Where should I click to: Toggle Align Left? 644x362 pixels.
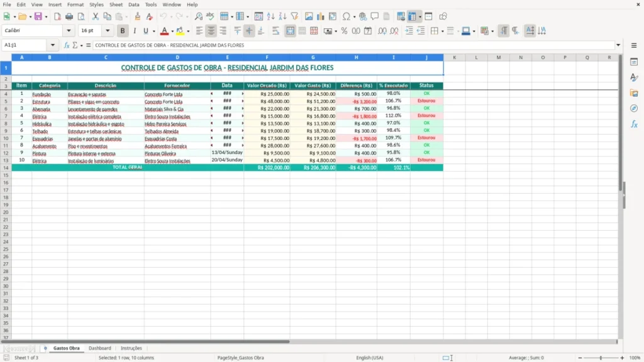click(199, 31)
